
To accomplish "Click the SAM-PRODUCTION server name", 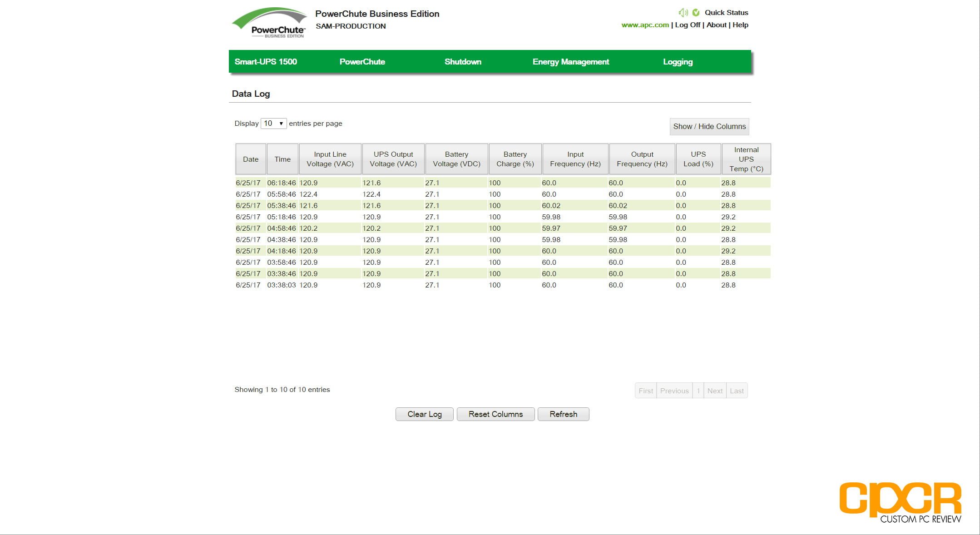I will [x=351, y=26].
